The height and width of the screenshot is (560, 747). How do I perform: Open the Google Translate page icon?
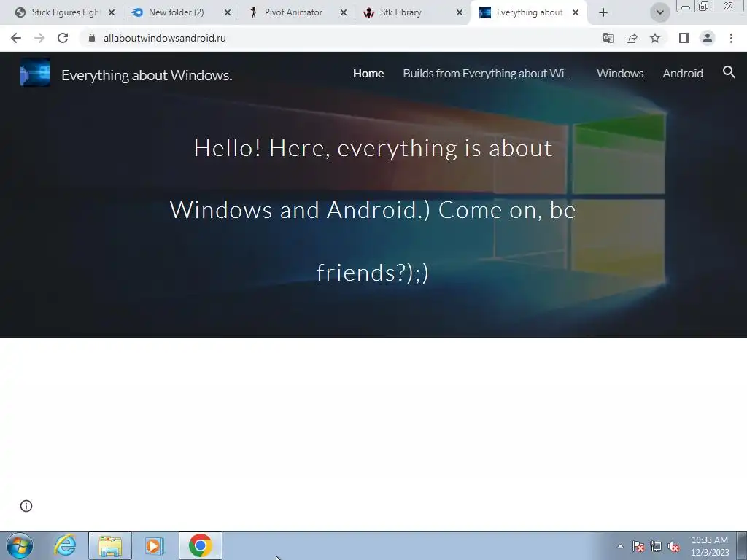pyautogui.click(x=608, y=38)
